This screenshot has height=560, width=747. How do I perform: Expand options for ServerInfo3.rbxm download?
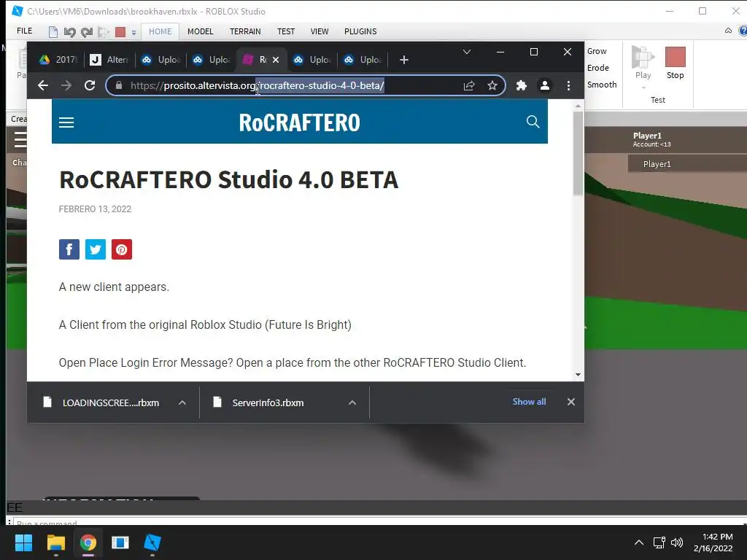pyautogui.click(x=352, y=402)
